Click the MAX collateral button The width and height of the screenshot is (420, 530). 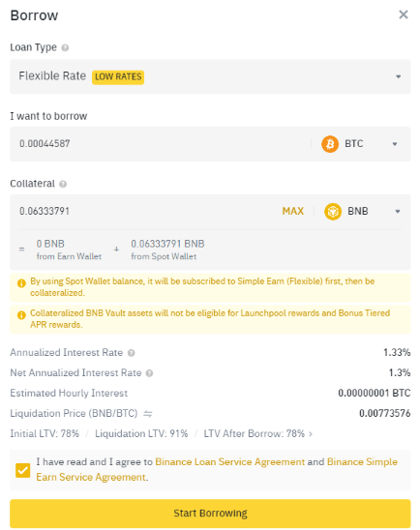[293, 211]
